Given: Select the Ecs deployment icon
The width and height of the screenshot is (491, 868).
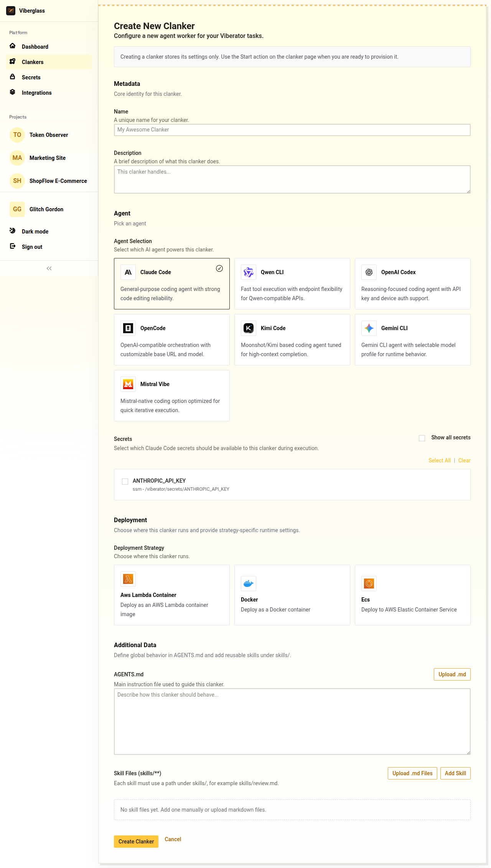Looking at the screenshot, I should 369,584.
